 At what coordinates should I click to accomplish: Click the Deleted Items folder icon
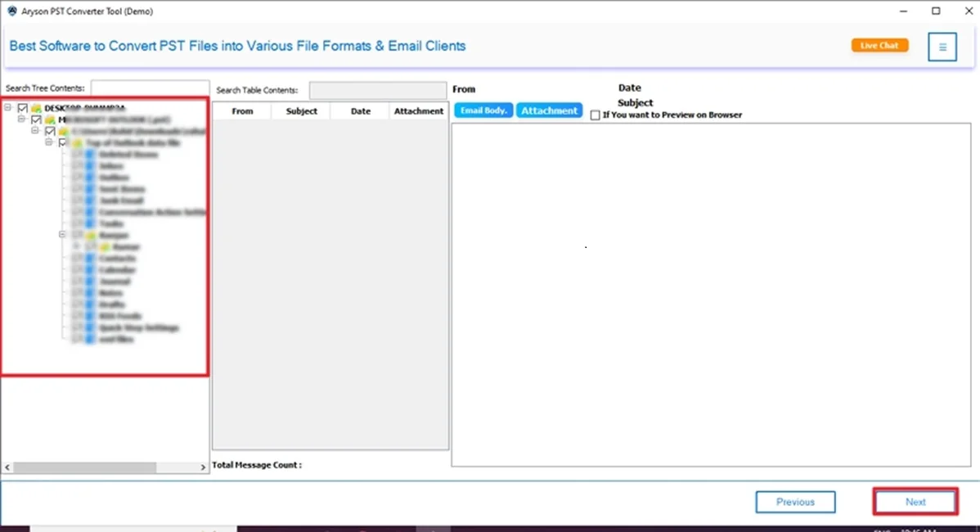90,155
